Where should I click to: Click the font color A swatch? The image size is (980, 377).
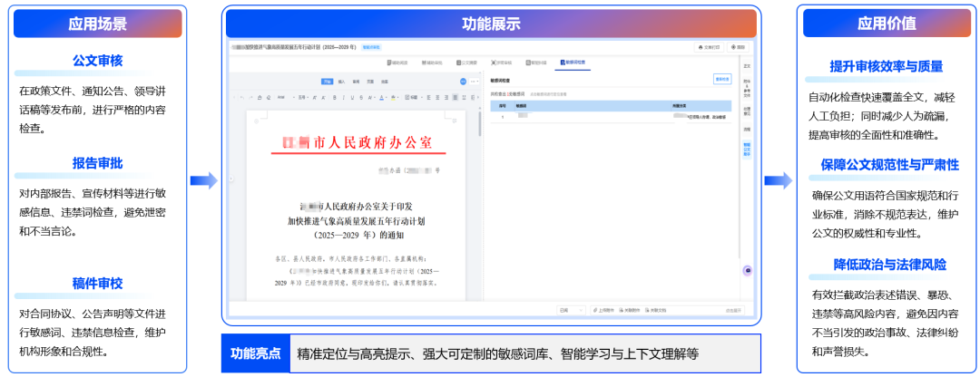[381, 97]
